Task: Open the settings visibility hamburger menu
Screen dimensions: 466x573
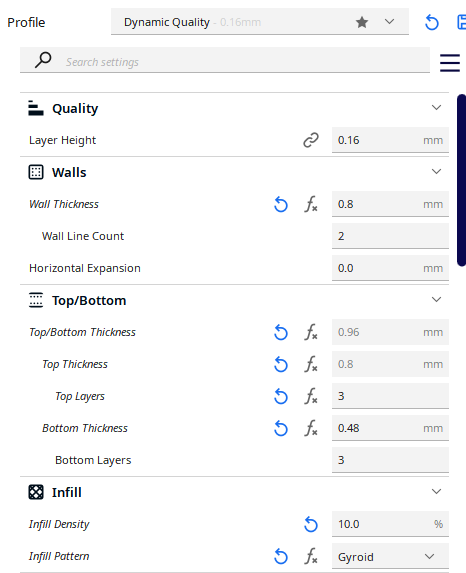Action: (x=450, y=63)
